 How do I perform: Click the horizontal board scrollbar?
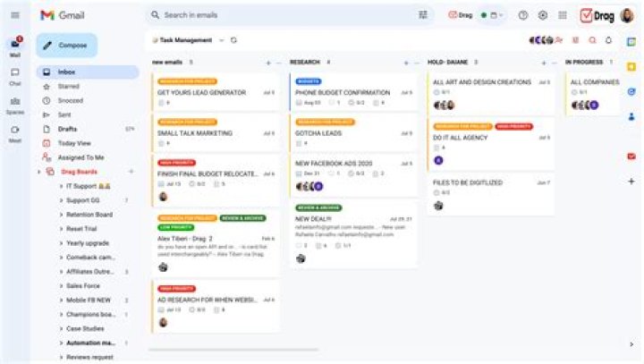pos(233,350)
